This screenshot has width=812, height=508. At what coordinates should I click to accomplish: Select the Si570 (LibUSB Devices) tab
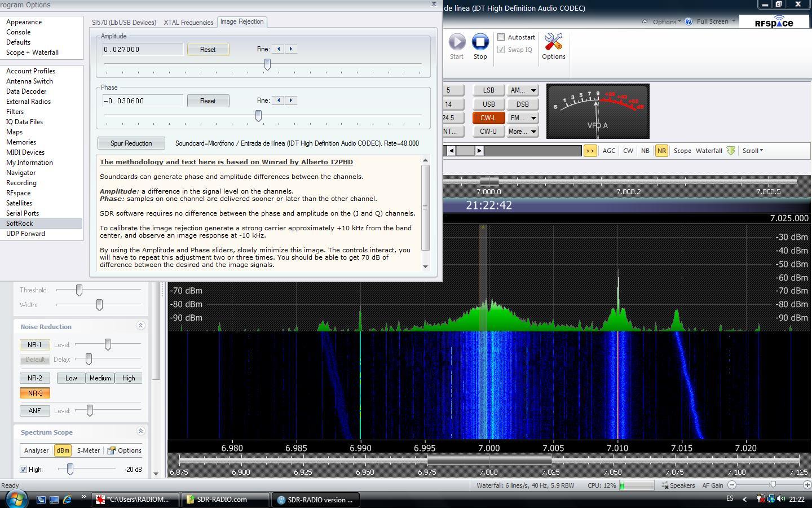(124, 22)
